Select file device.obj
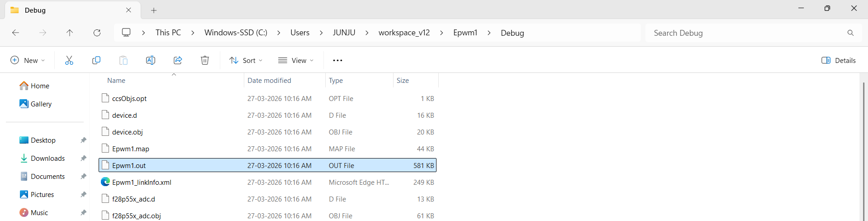The image size is (868, 221). [267, 132]
